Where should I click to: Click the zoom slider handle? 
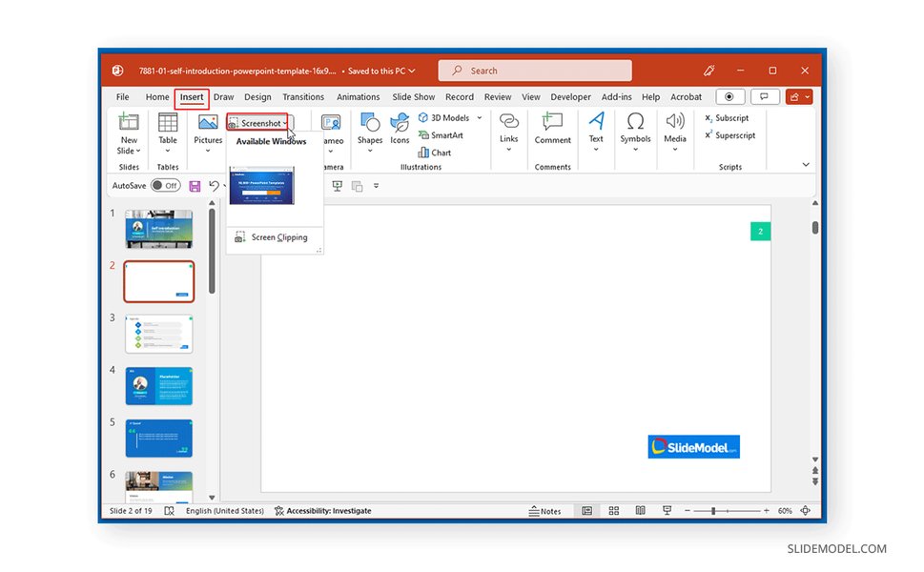[713, 511]
